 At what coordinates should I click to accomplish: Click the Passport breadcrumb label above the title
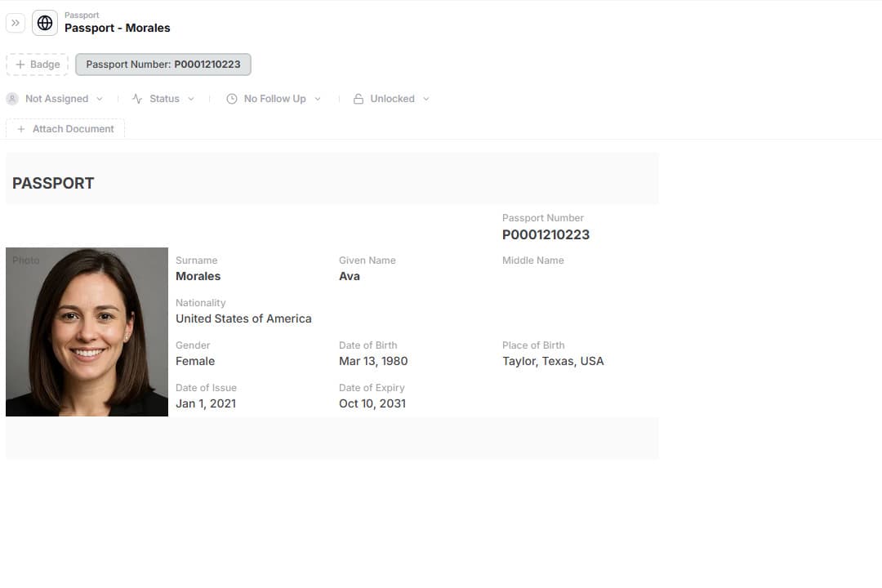82,16
